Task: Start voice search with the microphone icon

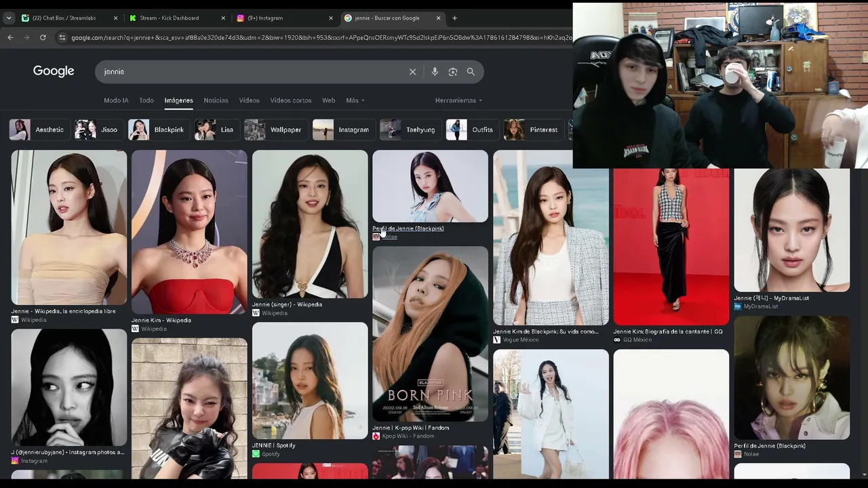Action: (x=435, y=71)
